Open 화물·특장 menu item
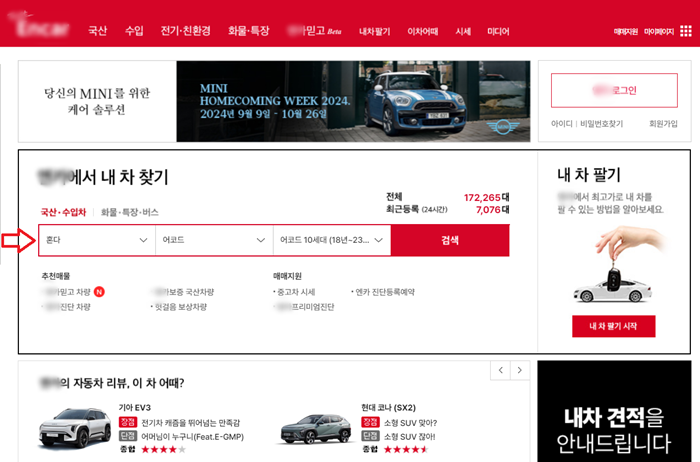 tap(249, 31)
